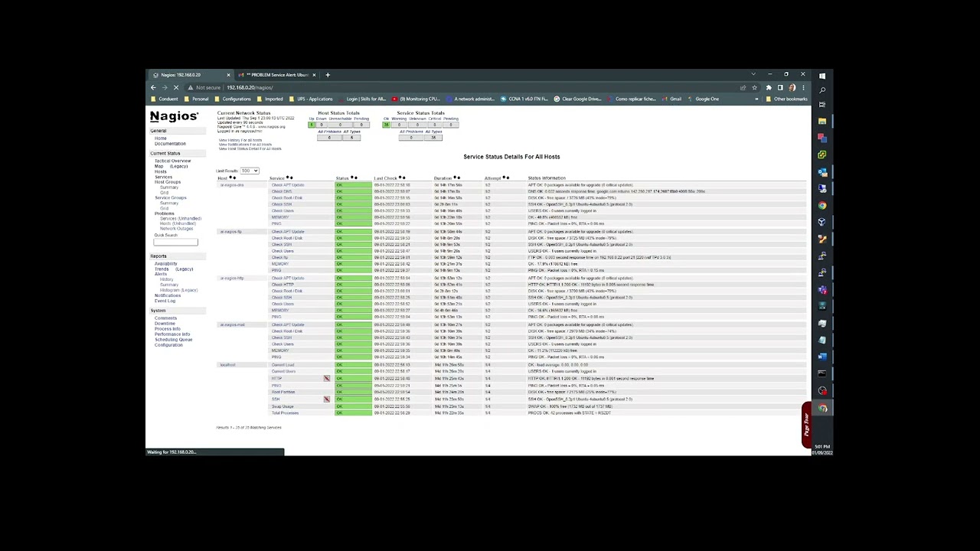Viewport: 980px width, 551px height.
Task: Click View History For all hosts
Action: (x=240, y=140)
